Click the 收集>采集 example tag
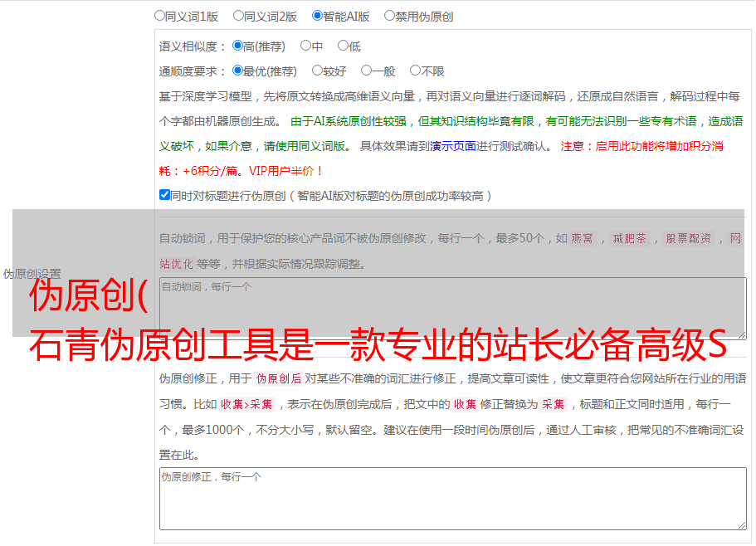 click(246, 404)
